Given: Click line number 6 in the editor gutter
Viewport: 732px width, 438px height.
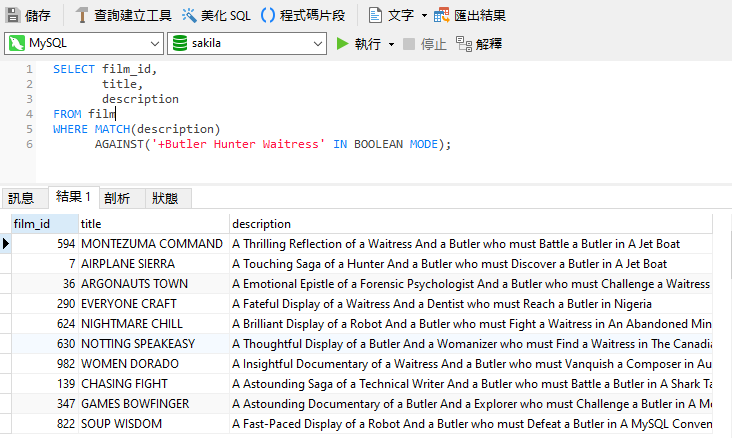Looking at the screenshot, I should (x=29, y=144).
